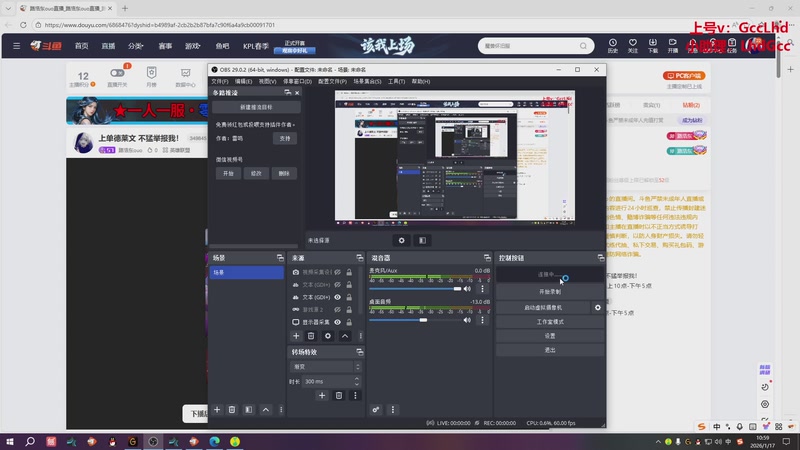Viewport: 800px width, 450px height.
Task: Open advanced audio properties gears icon
Action: click(x=376, y=410)
